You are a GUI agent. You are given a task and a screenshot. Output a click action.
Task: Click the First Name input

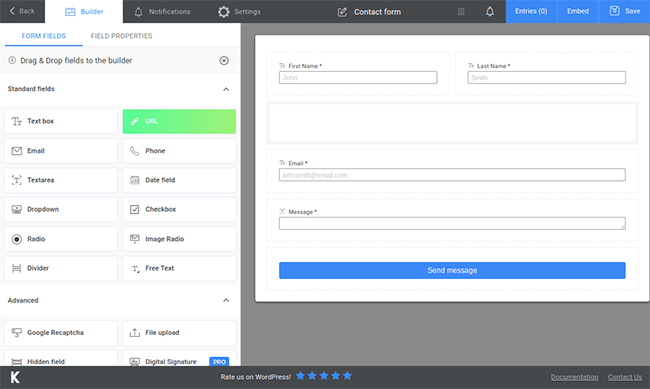click(358, 78)
